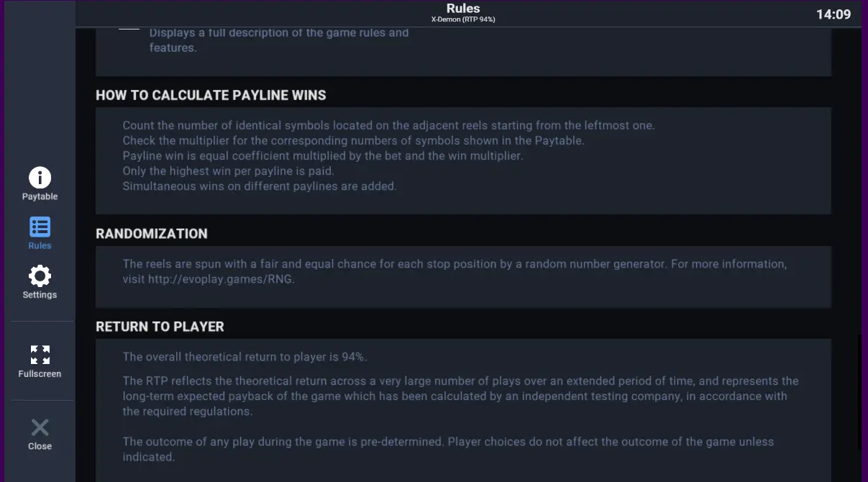Click the line stating return is 94%
The height and width of the screenshot is (482, 868).
[x=245, y=357]
